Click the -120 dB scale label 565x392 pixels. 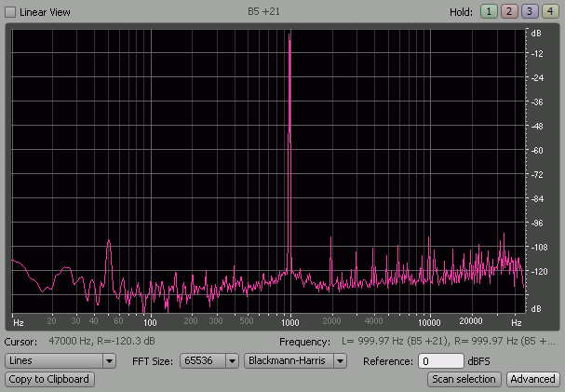539,272
